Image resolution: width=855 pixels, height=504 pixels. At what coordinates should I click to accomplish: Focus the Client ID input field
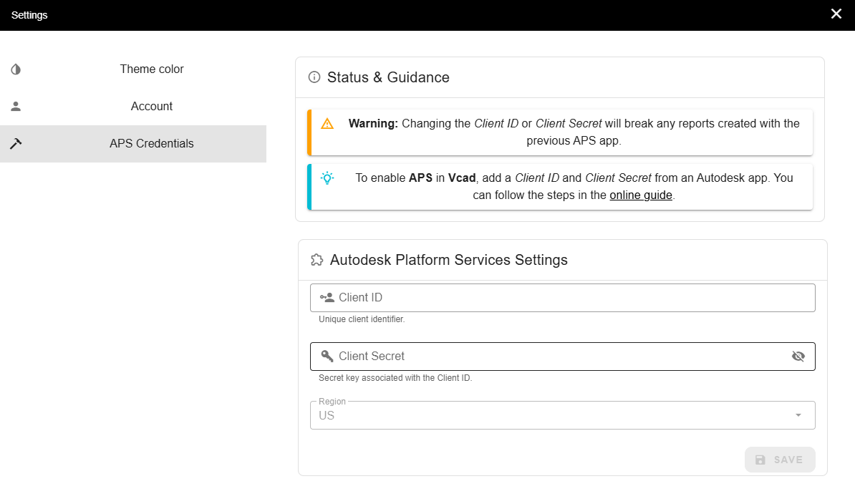(566, 298)
